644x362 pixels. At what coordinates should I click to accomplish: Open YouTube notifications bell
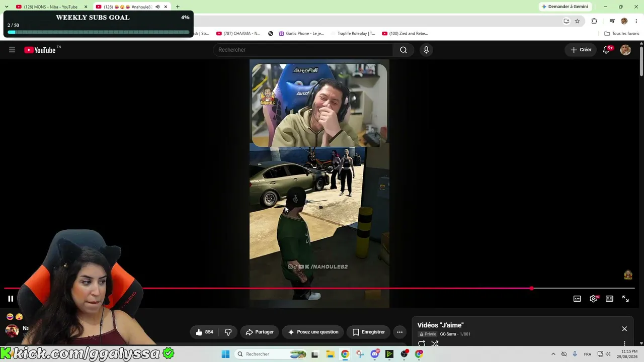click(x=607, y=50)
